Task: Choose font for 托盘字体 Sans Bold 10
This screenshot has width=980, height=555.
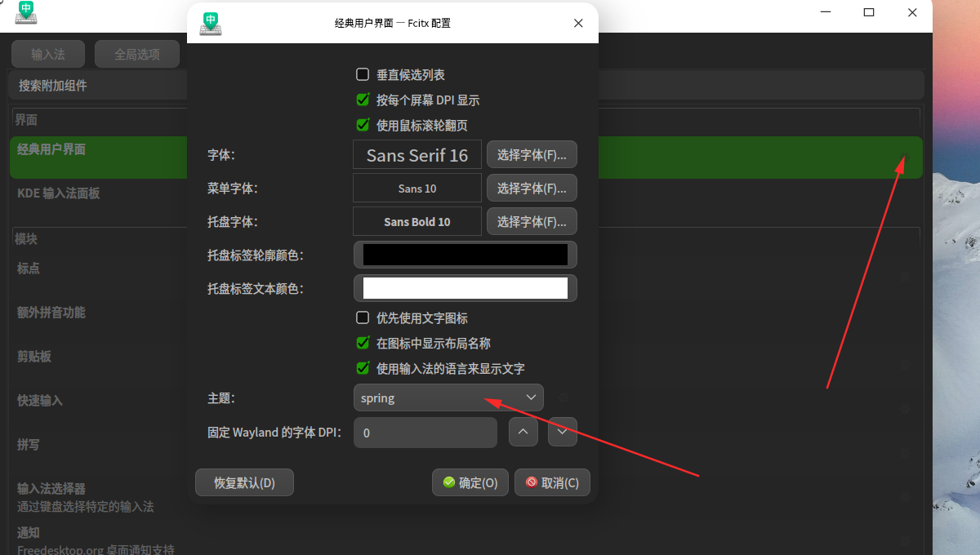Action: [x=532, y=221]
